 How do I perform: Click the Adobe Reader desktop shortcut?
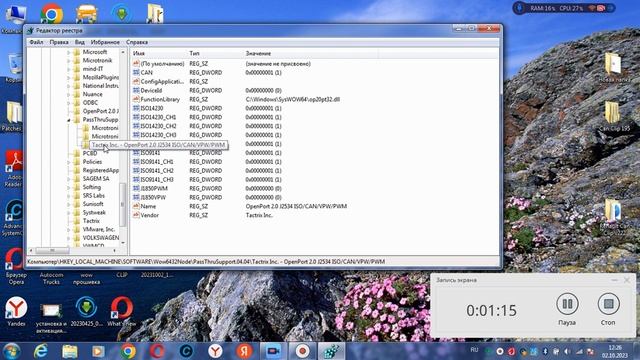[x=14, y=169]
